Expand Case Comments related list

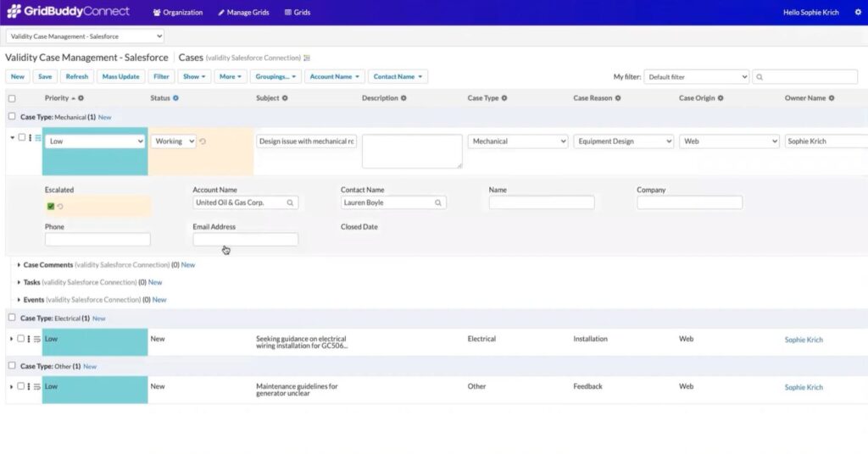click(x=19, y=265)
